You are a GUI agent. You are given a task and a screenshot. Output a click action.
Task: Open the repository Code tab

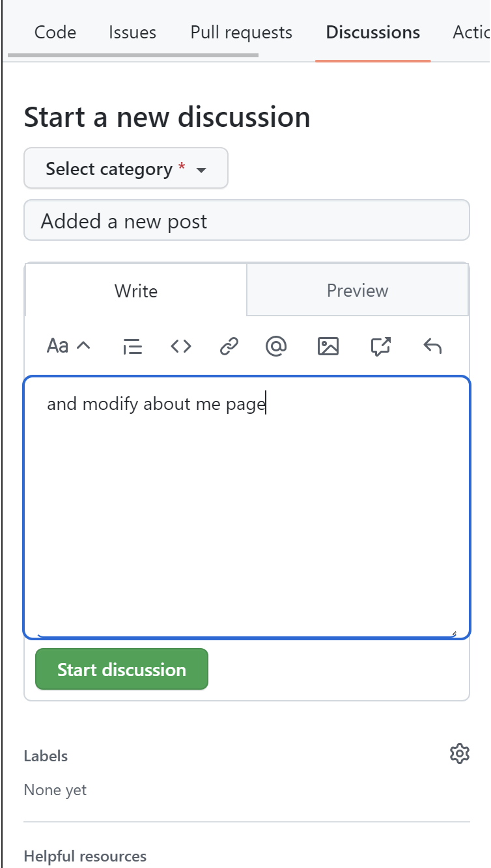tap(55, 32)
